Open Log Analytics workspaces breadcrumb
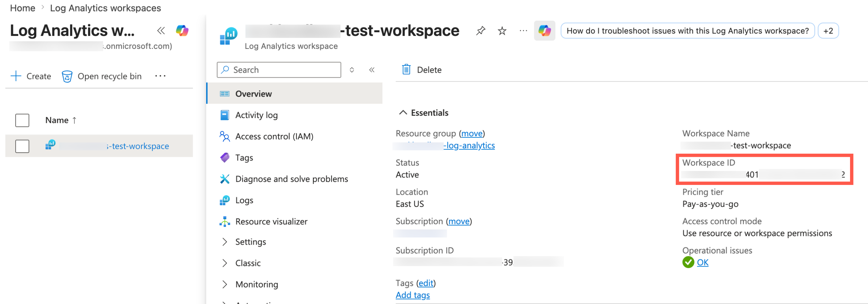Screen dimensions: 868x304 pos(105,8)
